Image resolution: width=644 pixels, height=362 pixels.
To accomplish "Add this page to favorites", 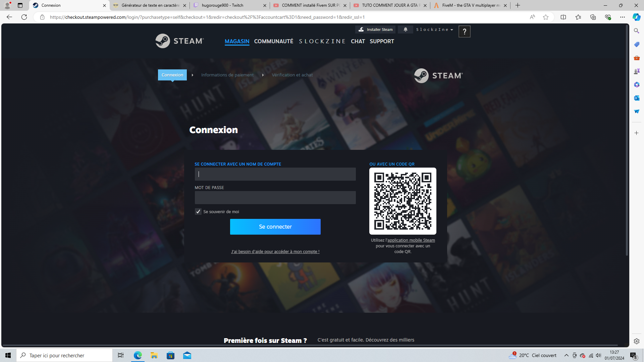I will [546, 17].
